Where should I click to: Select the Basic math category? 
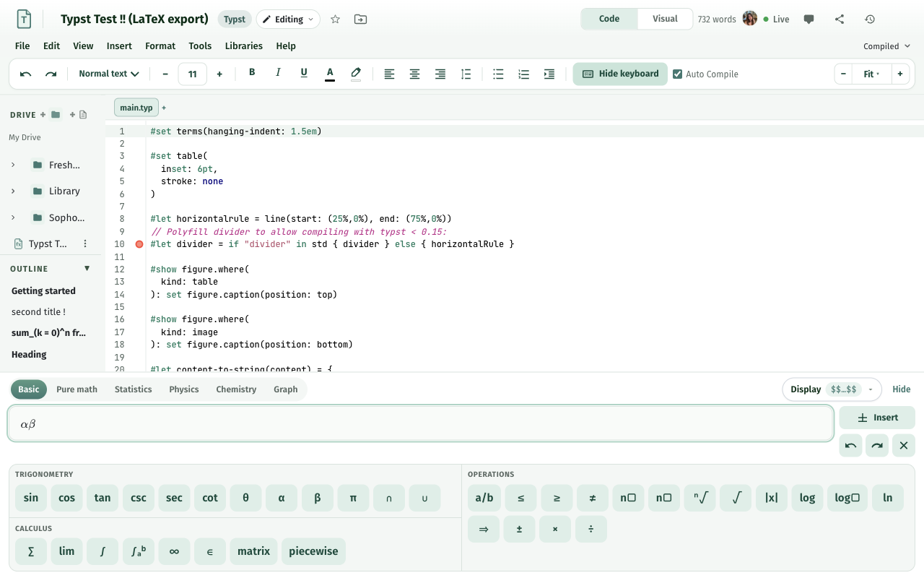coord(29,389)
